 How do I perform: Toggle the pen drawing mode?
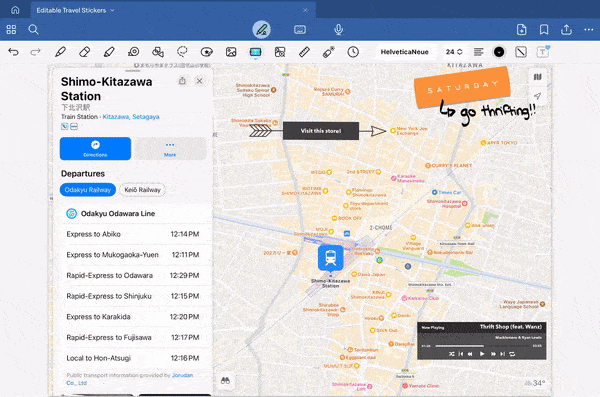pyautogui.click(x=261, y=29)
